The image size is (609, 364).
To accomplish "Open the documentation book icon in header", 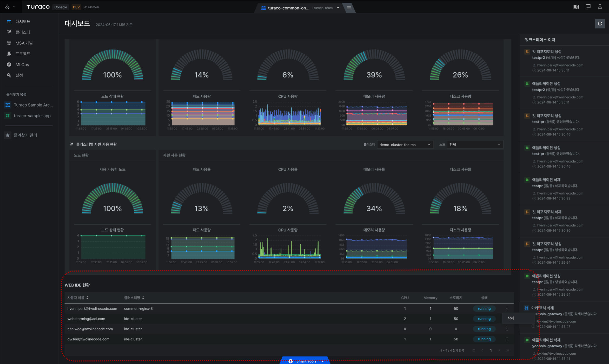I will click(x=576, y=7).
